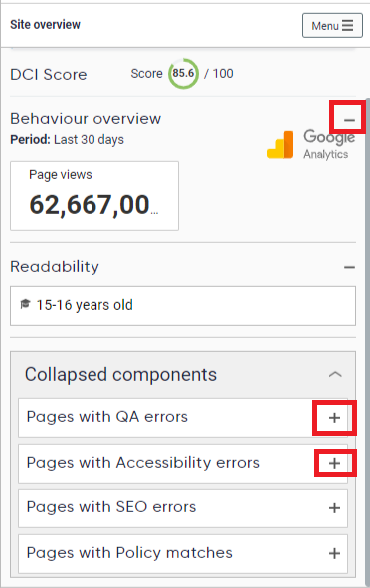Screen dimensions: 370x588
Task: Click the DCI score circle 85.6
Action: click(183, 73)
